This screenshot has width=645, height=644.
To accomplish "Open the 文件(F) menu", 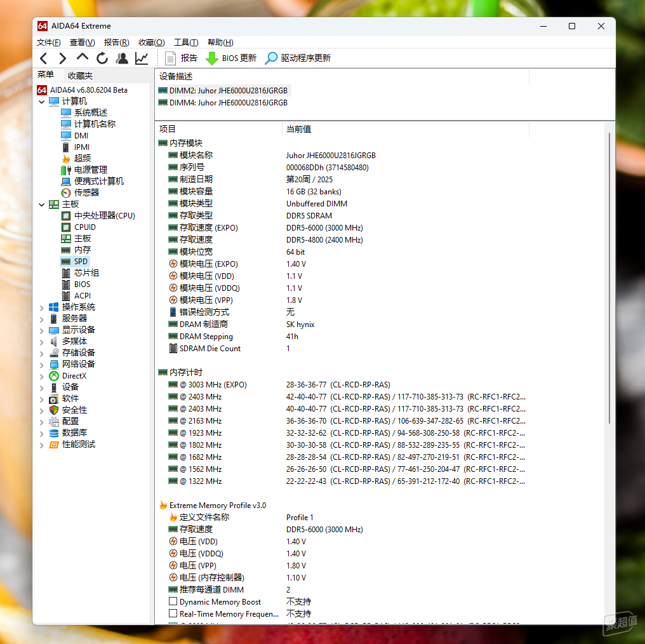I will click(x=48, y=43).
